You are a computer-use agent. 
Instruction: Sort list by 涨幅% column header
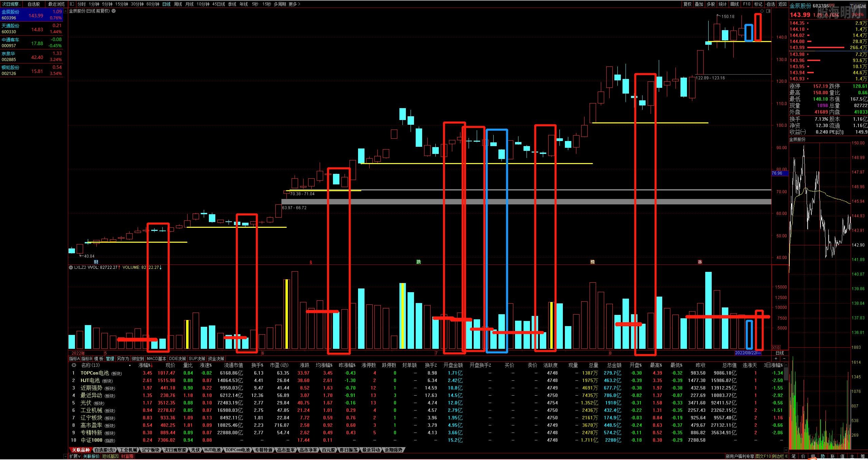pyautogui.click(x=146, y=365)
